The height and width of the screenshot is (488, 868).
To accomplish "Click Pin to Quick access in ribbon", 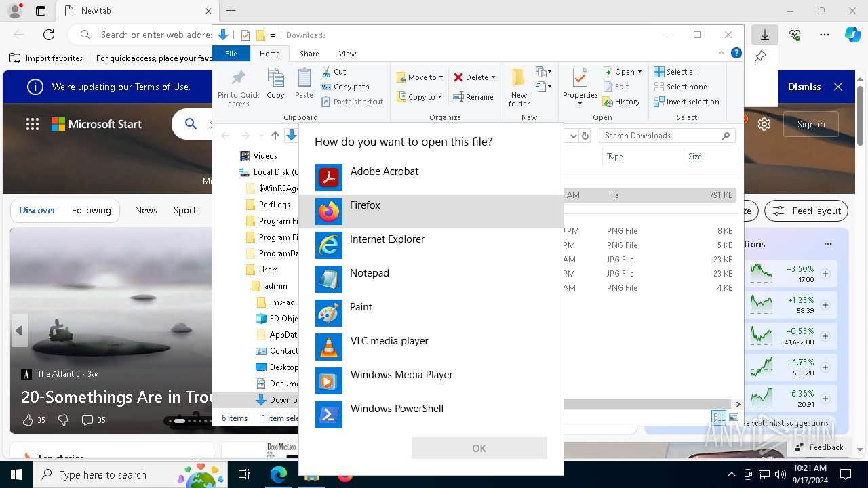I will (x=238, y=87).
